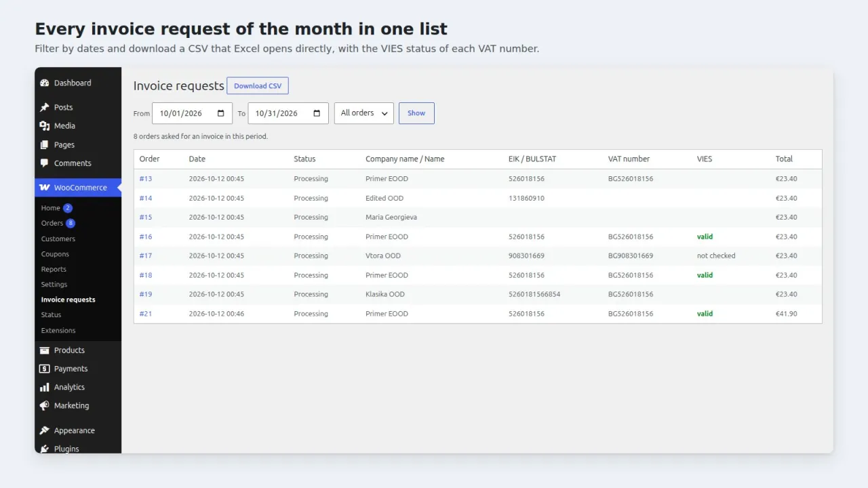Click the Marketing megaphone icon
The image size is (868, 488).
45,405
